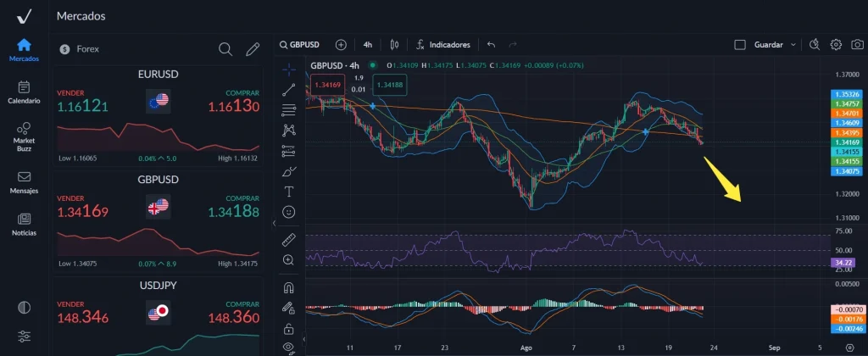Edit the Forex watchlist with pencil icon

click(253, 49)
